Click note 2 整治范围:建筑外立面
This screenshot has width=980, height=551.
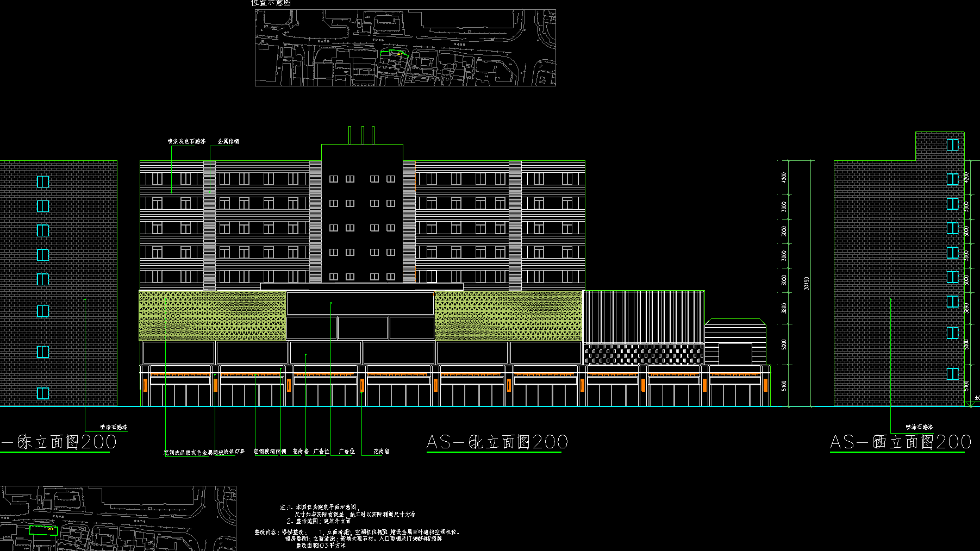coord(319,521)
